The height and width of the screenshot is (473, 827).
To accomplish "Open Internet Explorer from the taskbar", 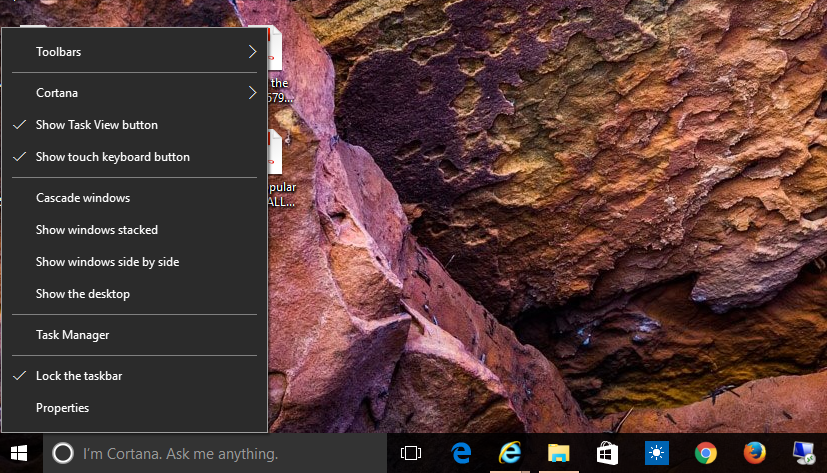I will coord(510,453).
